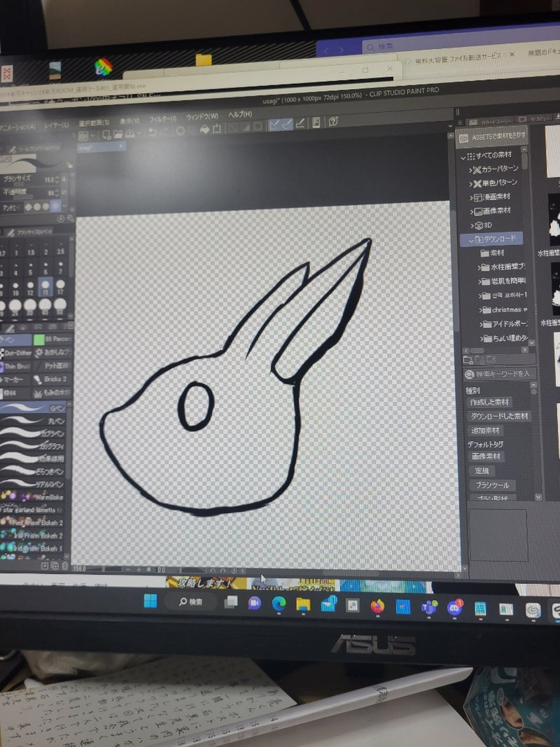The width and height of the screenshot is (560, 747).
Task: Select the 丸ペン sub tool
Action: point(33,421)
